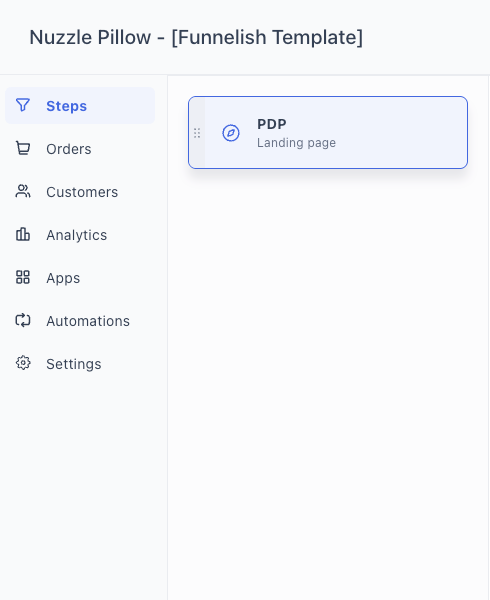Open the Analytics label in the sidebar

click(77, 235)
